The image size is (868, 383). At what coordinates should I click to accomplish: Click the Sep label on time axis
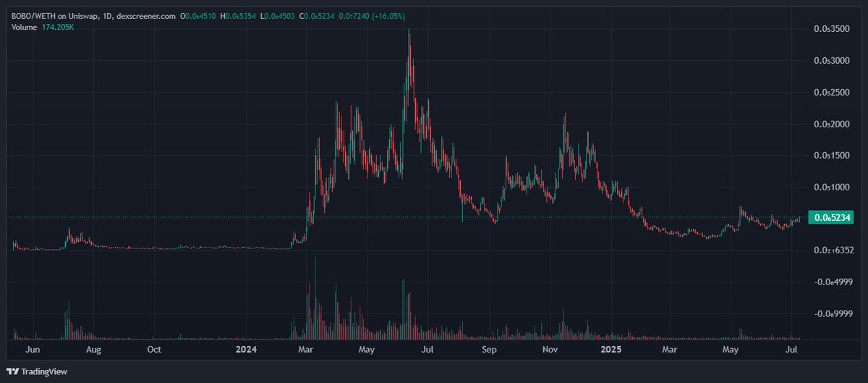click(490, 350)
